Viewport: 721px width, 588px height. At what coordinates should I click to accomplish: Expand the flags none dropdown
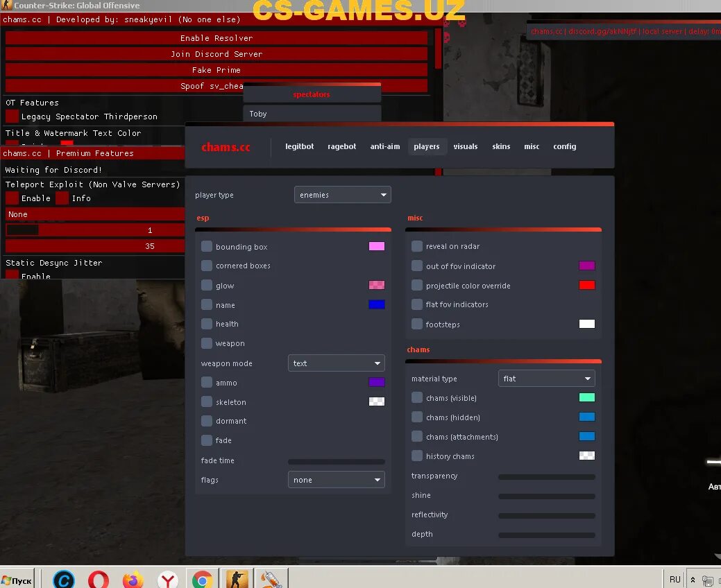(x=336, y=480)
